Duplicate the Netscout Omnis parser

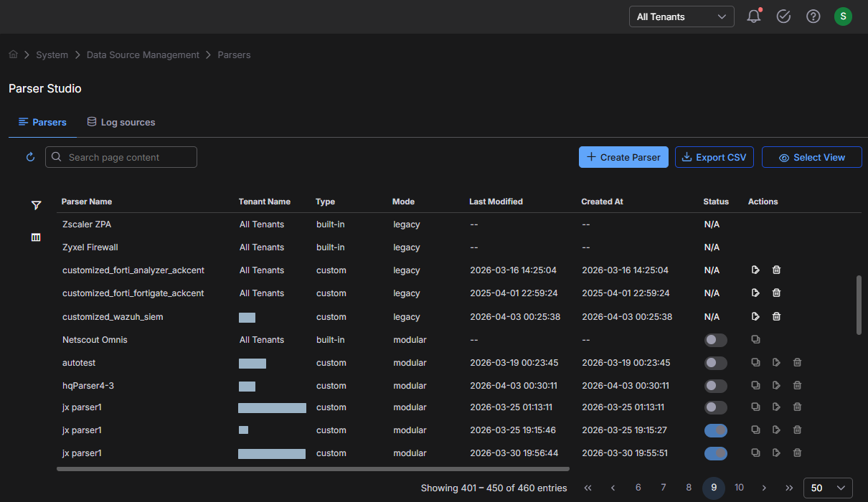pyautogui.click(x=755, y=340)
